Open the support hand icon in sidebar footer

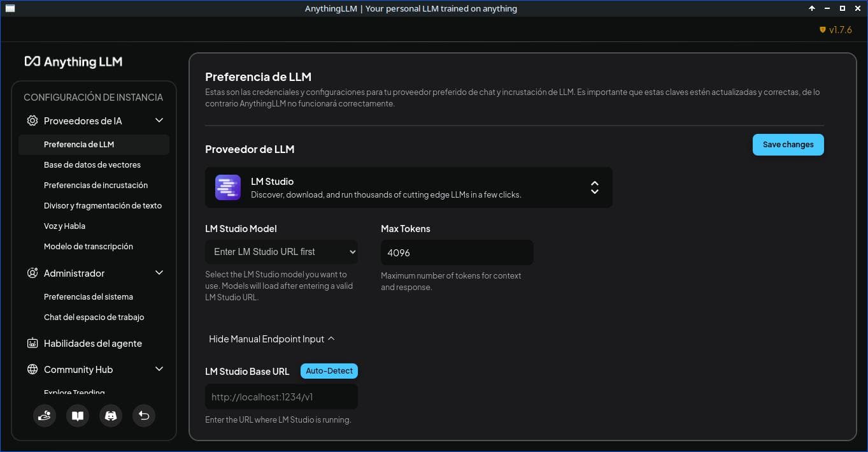(45, 416)
